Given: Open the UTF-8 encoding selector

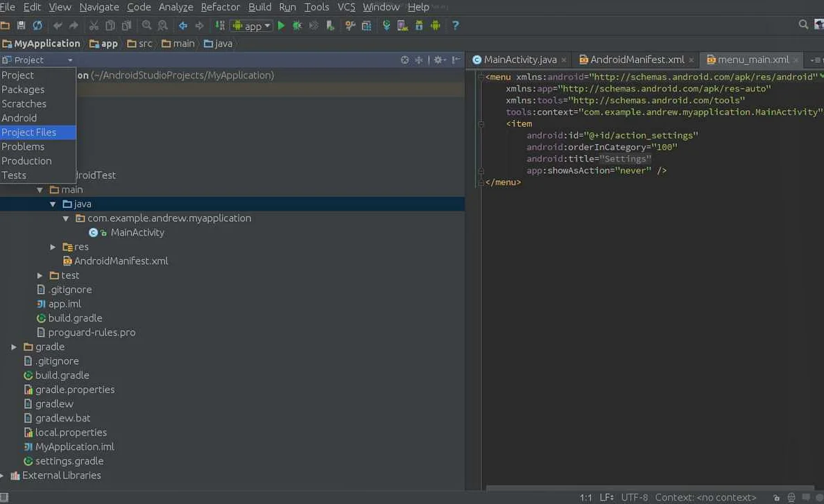Looking at the screenshot, I should coord(634,497).
